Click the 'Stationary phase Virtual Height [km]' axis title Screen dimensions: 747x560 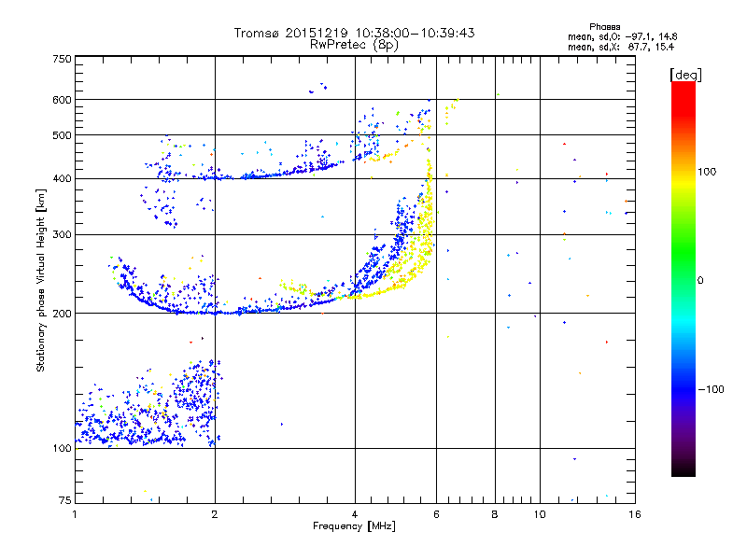coord(40,280)
